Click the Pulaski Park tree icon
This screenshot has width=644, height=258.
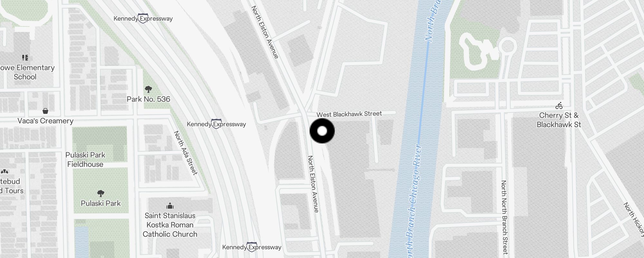(101, 193)
